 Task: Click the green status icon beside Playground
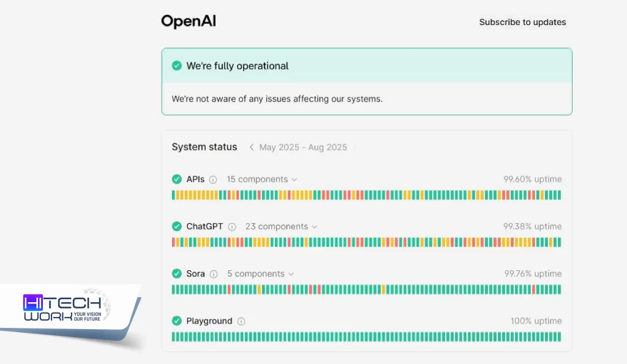click(177, 321)
